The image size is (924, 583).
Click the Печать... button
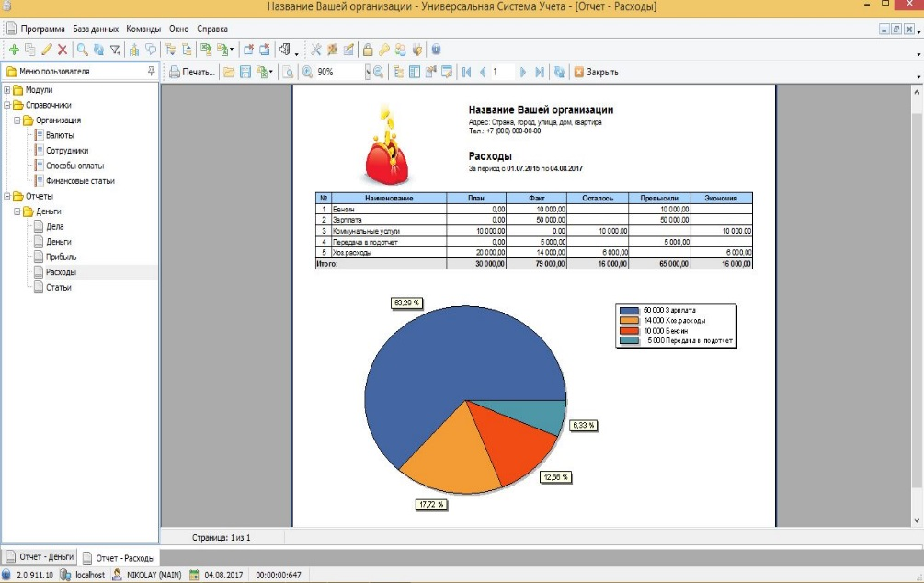(192, 72)
